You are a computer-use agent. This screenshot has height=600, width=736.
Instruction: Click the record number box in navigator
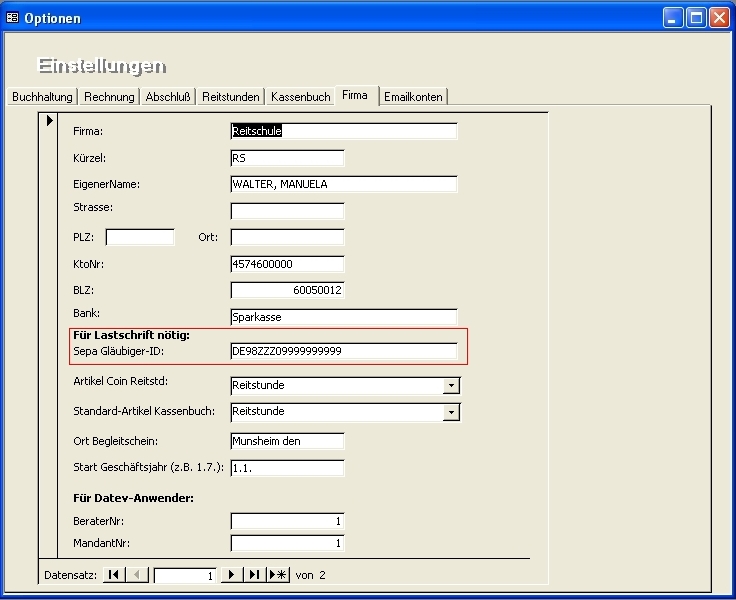click(x=185, y=576)
